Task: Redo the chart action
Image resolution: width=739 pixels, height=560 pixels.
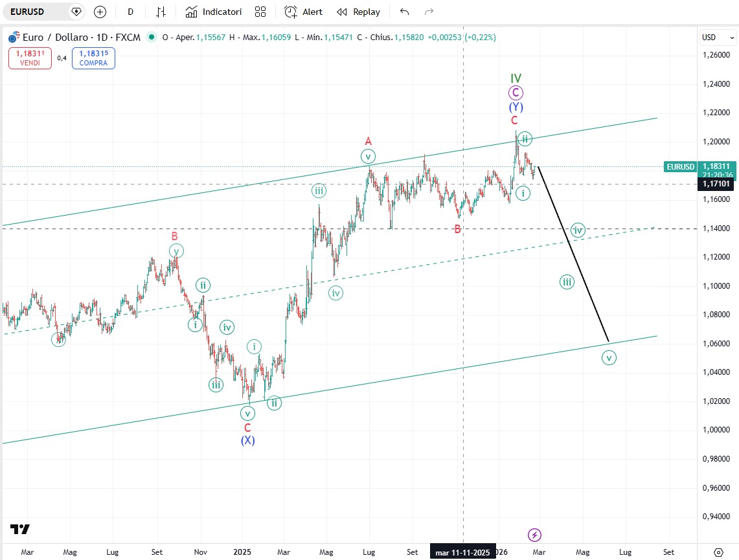Action: [429, 12]
